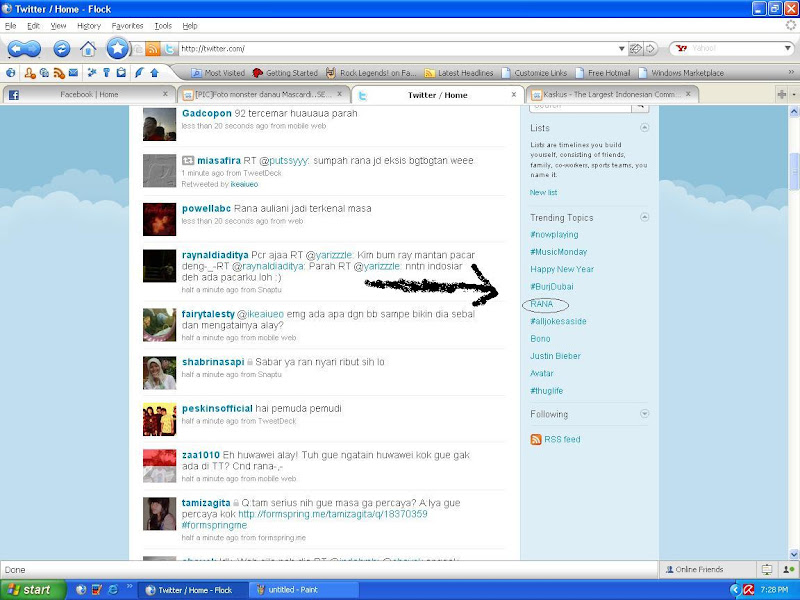This screenshot has height=600, width=800.
Task: Click the share-link envelope icon in the address bar
Action: point(635,49)
